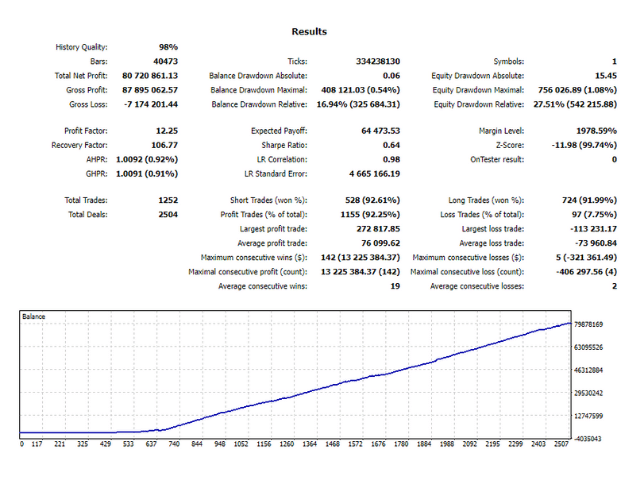Select the Margin Level percentage

tap(596, 131)
